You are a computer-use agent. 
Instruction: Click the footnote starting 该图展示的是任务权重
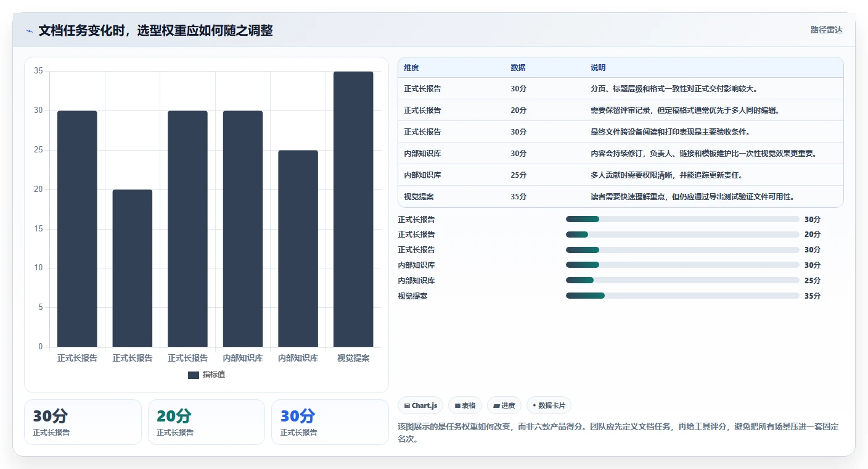pyautogui.click(x=619, y=433)
